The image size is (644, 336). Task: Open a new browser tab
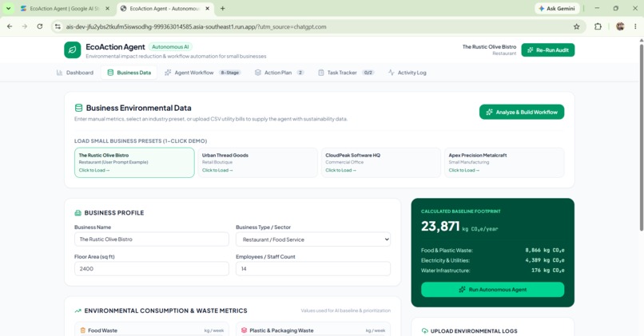[223, 8]
